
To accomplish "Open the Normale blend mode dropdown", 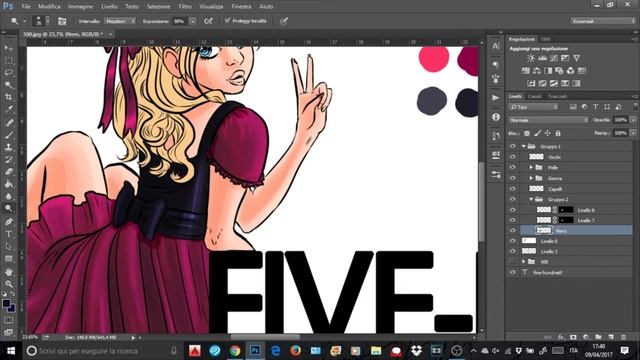I will (x=548, y=120).
